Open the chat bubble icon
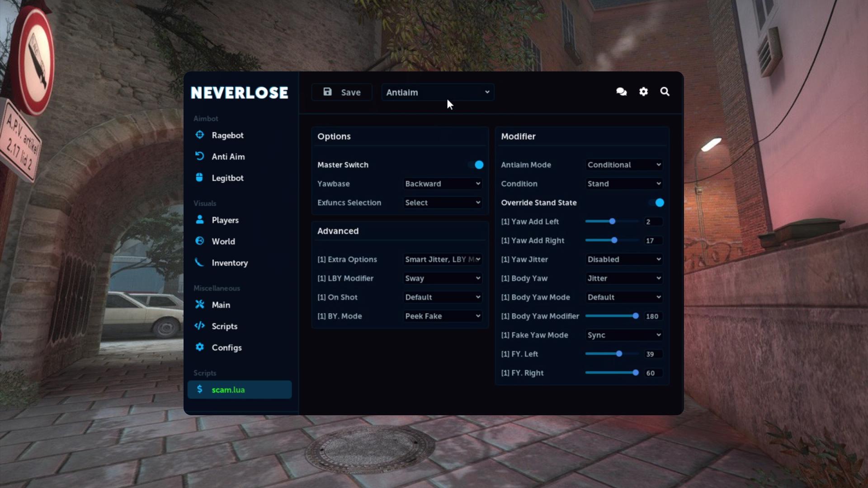The width and height of the screenshot is (868, 488). pos(621,92)
